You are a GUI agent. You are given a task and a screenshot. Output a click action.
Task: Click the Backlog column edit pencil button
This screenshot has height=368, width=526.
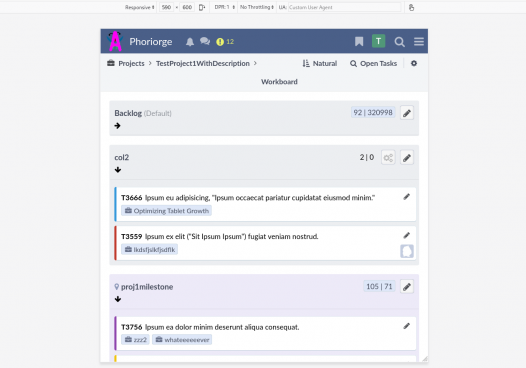tap(407, 113)
